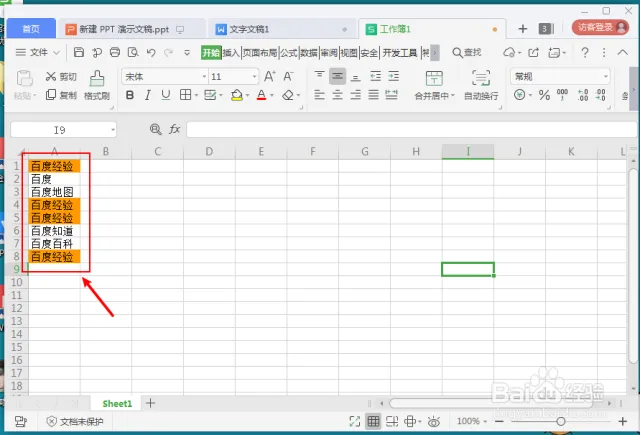This screenshot has height=435, width=640.
Task: Redo the last action
Action: pyautogui.click(x=169, y=52)
